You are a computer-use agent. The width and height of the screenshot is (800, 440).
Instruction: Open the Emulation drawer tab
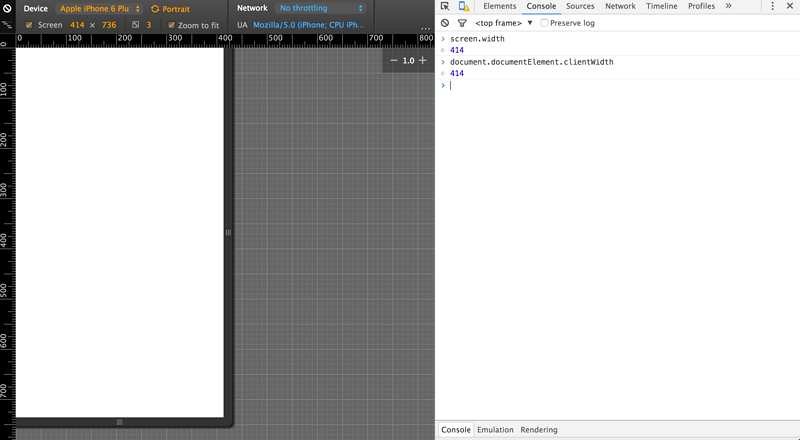(495, 430)
